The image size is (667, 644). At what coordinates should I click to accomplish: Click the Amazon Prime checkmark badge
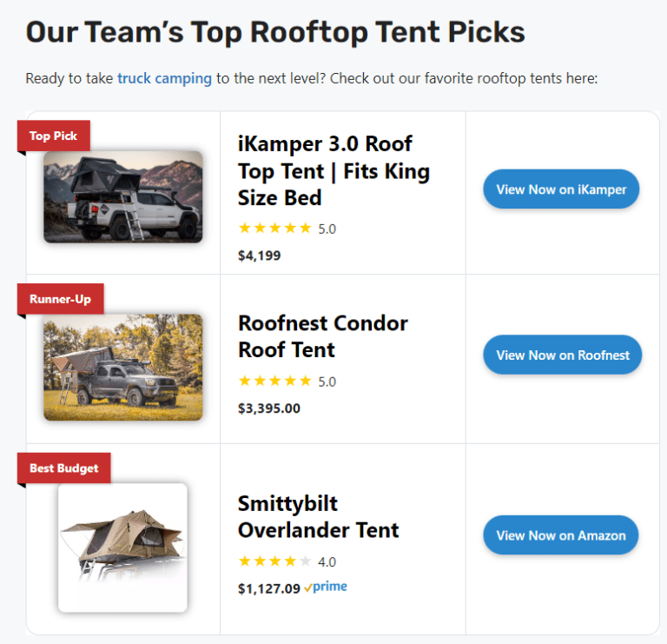pos(326,588)
